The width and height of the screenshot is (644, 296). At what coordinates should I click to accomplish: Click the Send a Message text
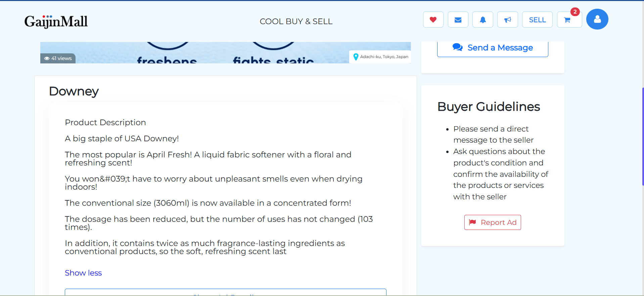click(500, 48)
